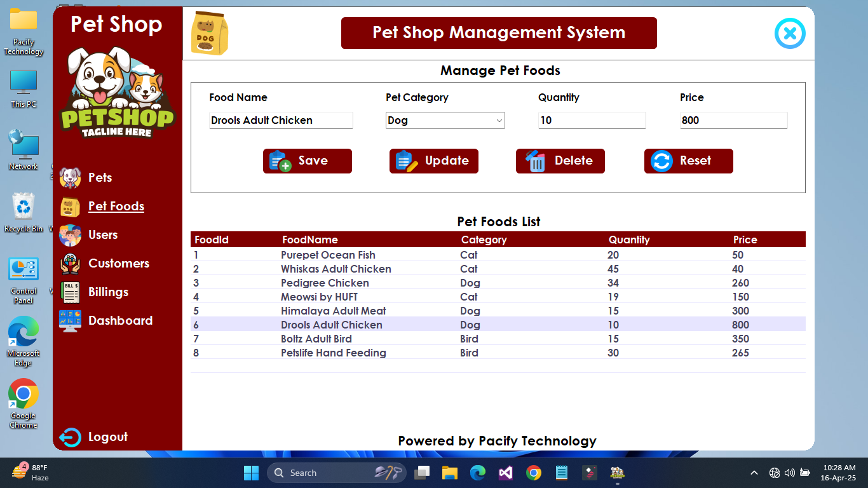This screenshot has width=868, height=488.
Task: Select the Petslife Hand Feeding row
Action: 498,353
